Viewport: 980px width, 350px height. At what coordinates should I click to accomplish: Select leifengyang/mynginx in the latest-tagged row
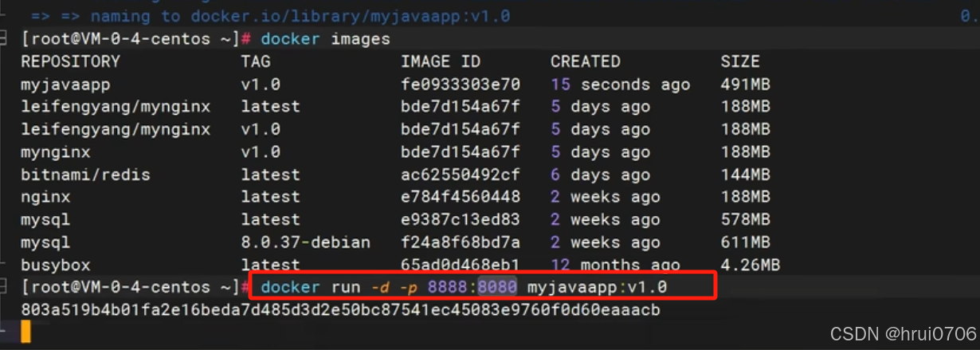(x=116, y=106)
